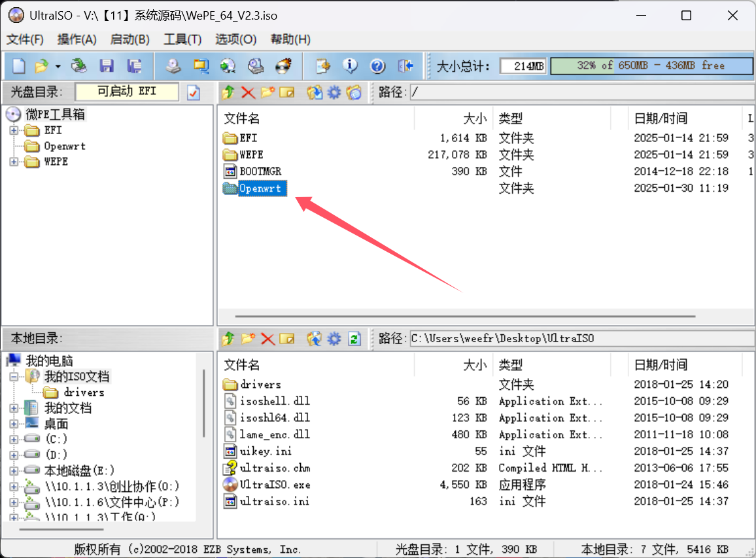
Task: Click the red X delete icon in the 本地目录 toolbar
Action: 267,339
